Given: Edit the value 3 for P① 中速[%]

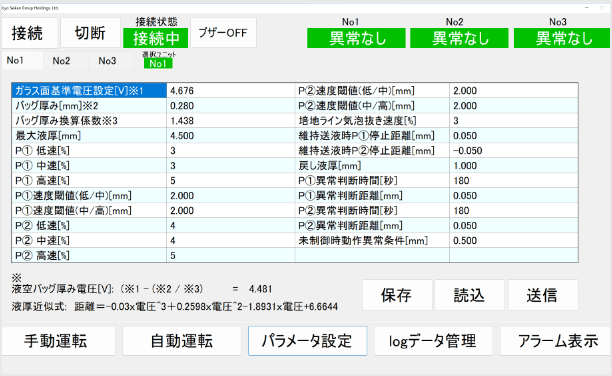Looking at the screenshot, I should (x=231, y=166).
